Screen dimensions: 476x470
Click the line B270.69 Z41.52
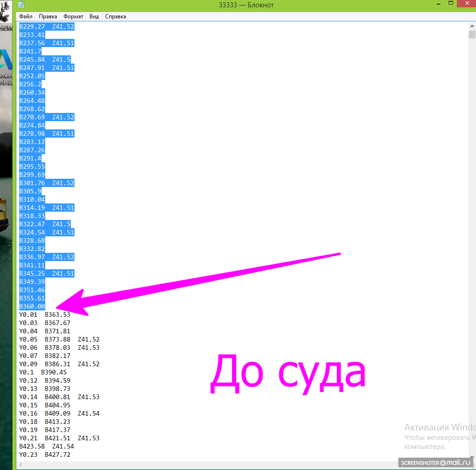(47, 117)
